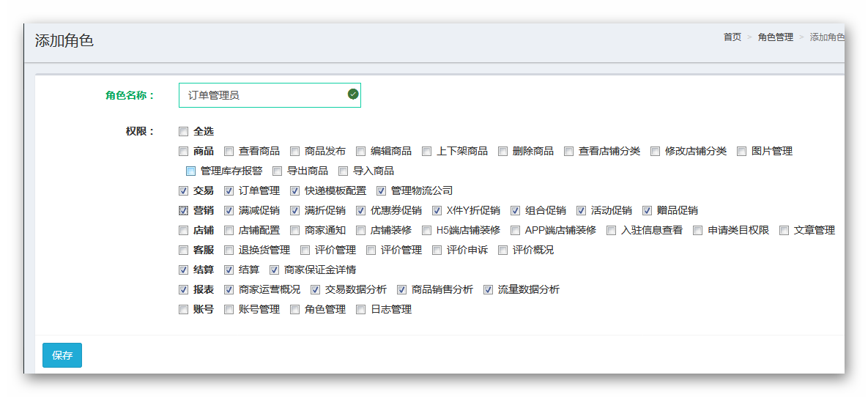Image resolution: width=868 pixels, height=397 pixels.
Task: Open the 首页 breadcrumb link
Action: tap(732, 37)
